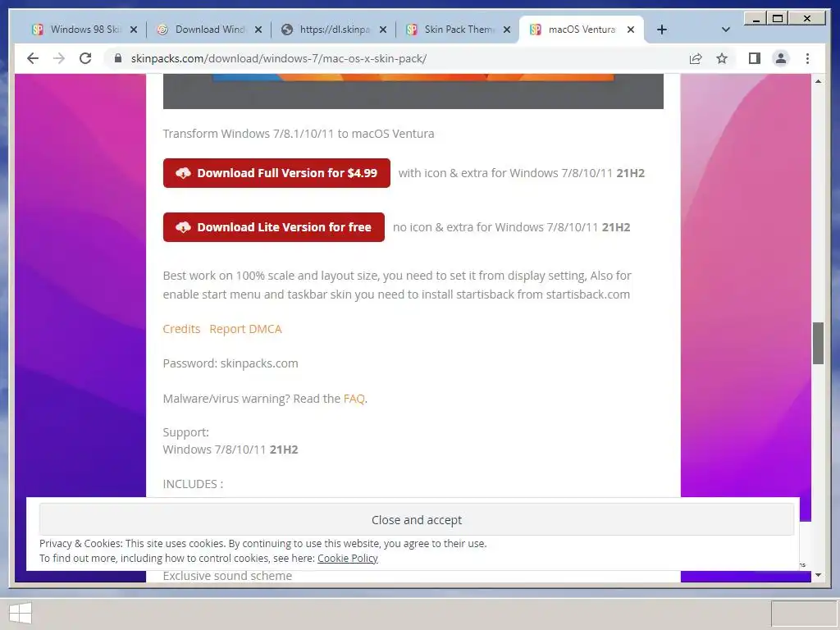Share this page from the address bar
Viewport: 840px width, 630px height.
coord(696,58)
